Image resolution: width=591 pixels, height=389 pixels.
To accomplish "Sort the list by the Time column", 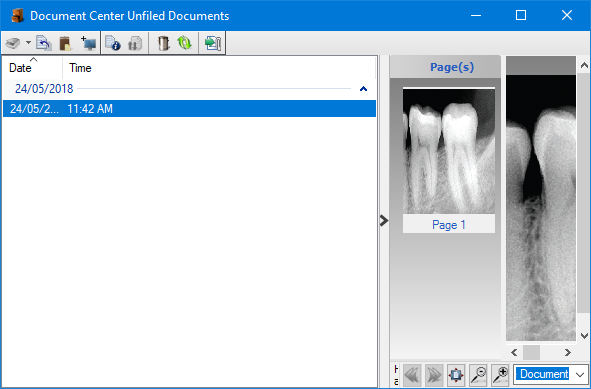I will click(x=219, y=67).
